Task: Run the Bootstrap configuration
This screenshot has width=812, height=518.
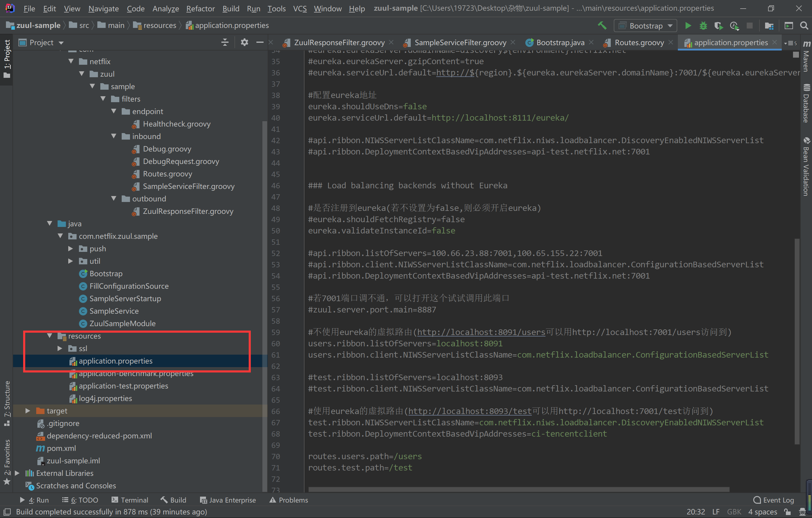Action: [x=688, y=26]
